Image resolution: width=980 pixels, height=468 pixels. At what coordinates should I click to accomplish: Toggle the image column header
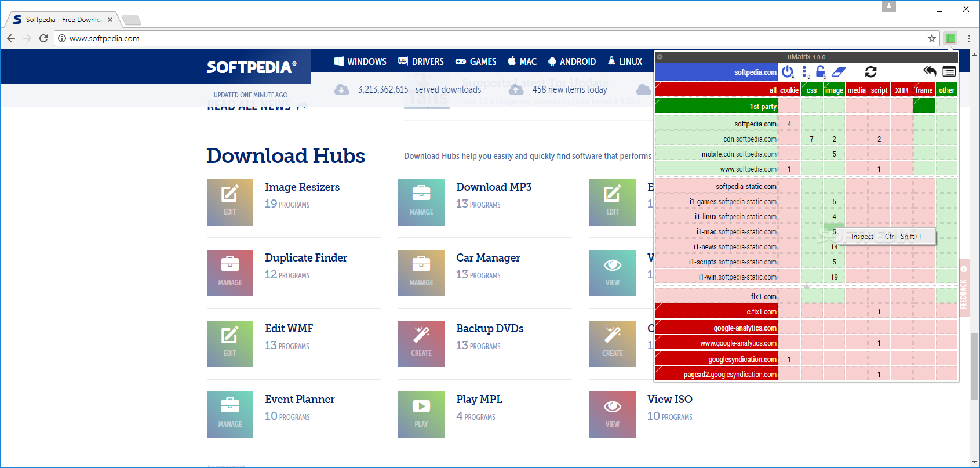[835, 90]
